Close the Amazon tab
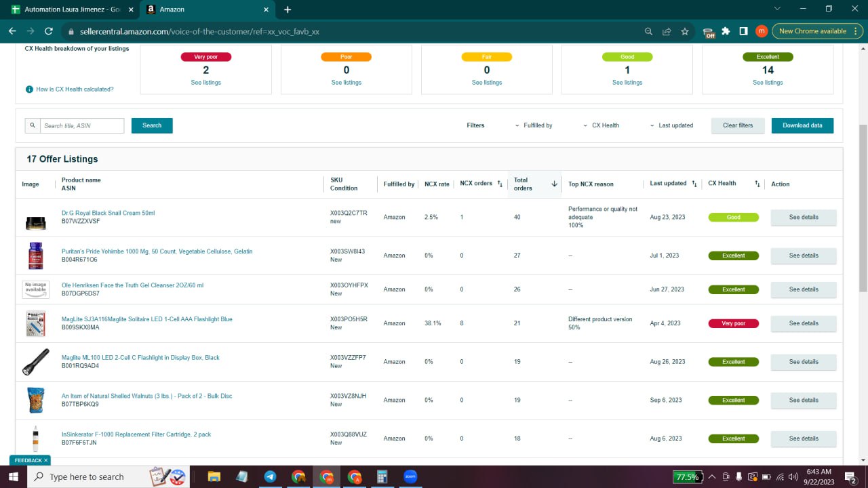Image resolution: width=868 pixels, height=488 pixels. click(267, 9)
